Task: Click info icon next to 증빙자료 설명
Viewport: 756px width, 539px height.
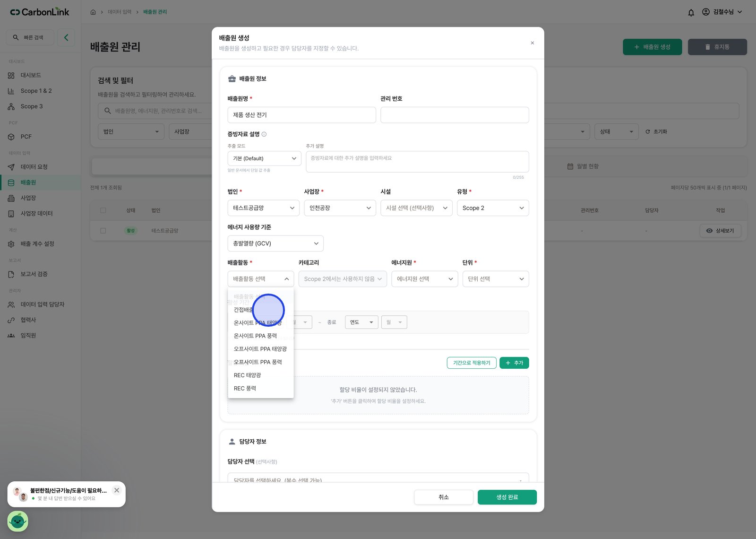Action: (x=264, y=134)
